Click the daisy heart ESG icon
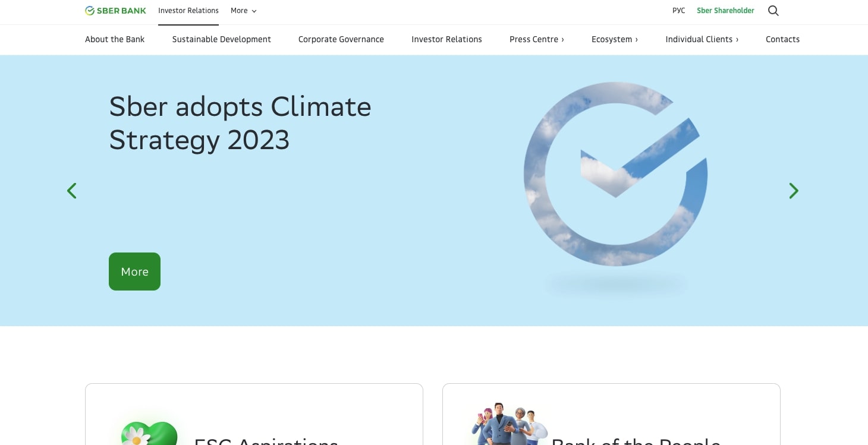This screenshot has height=445, width=868. coord(149,433)
